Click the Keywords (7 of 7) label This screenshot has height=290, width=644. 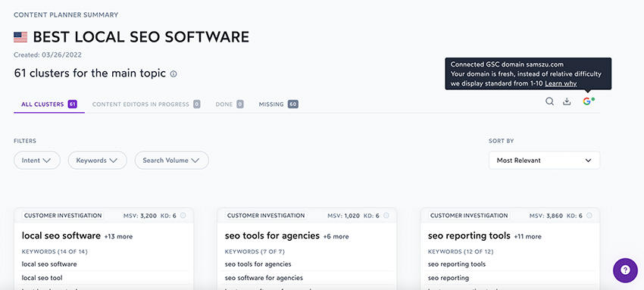[x=255, y=251]
